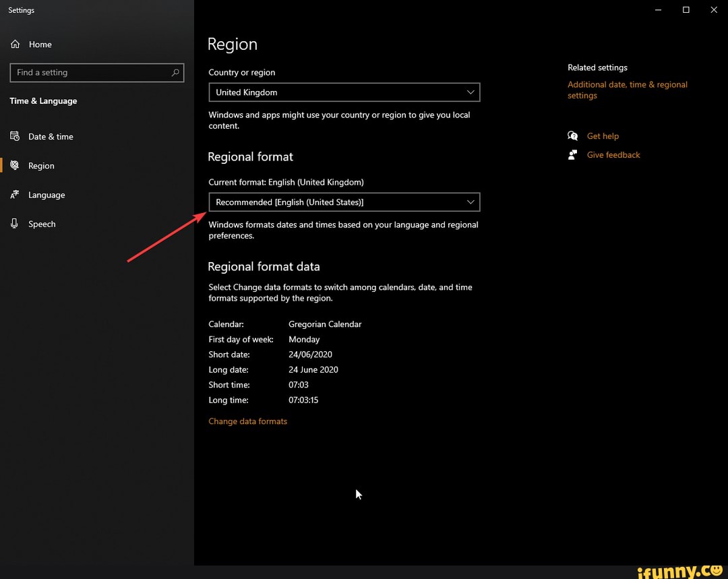Select the Language icon in the sidebar
The image size is (728, 579).
coord(15,195)
